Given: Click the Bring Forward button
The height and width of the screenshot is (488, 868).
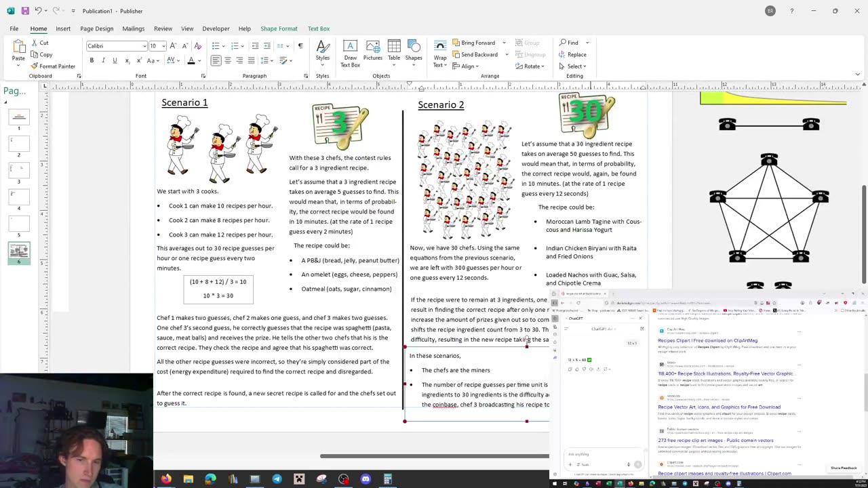Looking at the screenshot, I should pyautogui.click(x=474, y=43).
